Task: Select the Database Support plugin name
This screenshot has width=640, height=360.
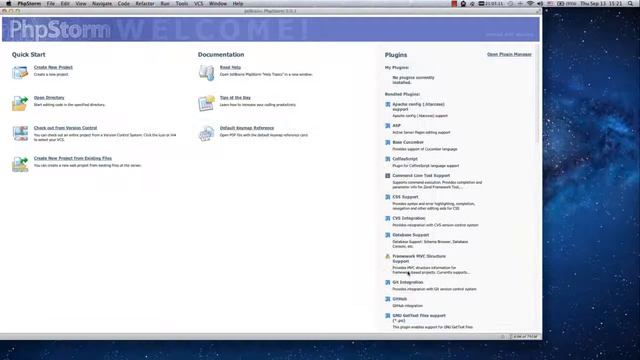Action: pos(411,235)
